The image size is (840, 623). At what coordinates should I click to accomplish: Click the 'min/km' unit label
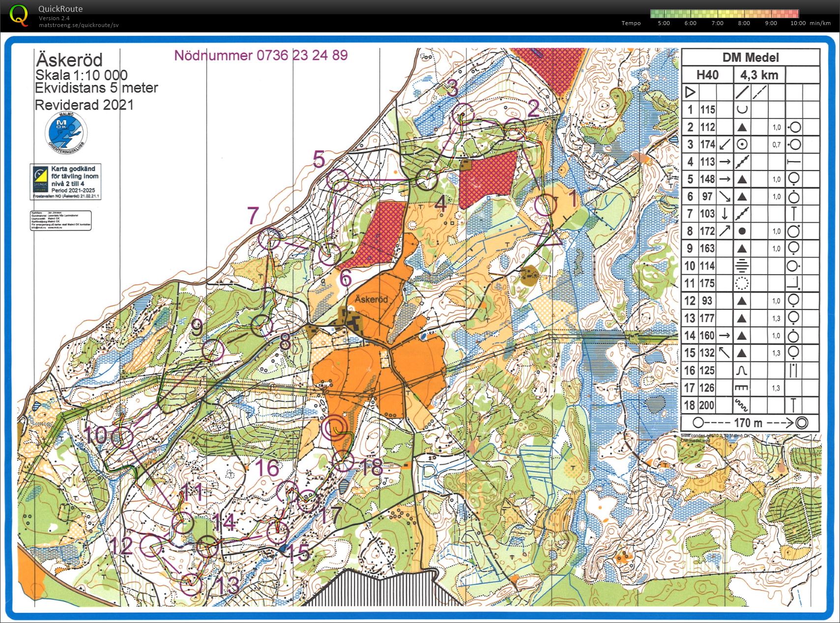[820, 23]
